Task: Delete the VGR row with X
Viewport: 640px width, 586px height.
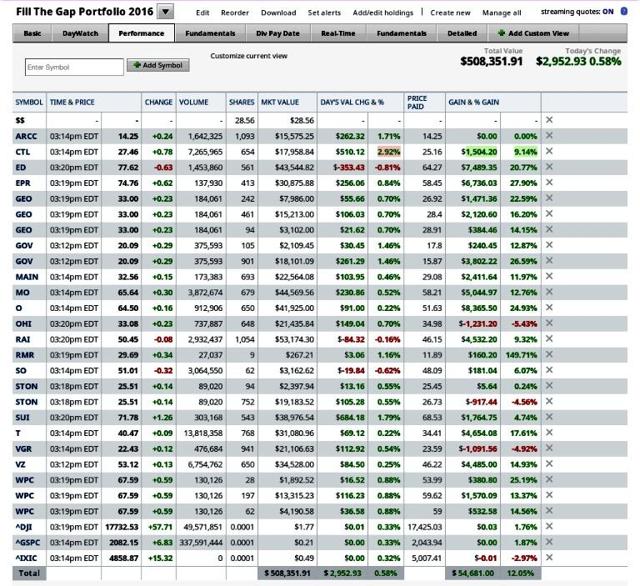Action: [x=549, y=448]
